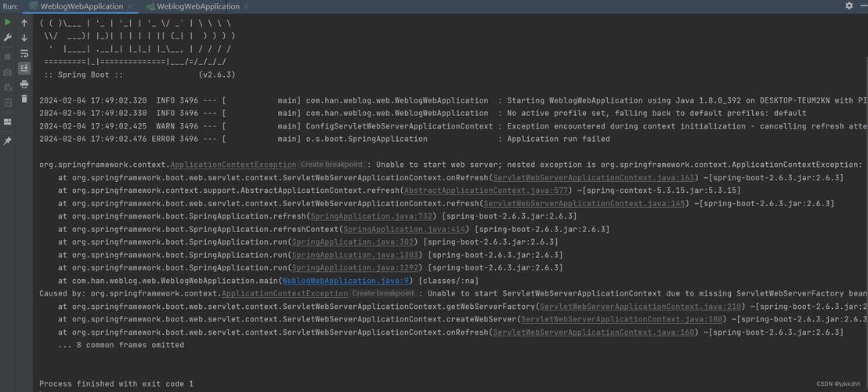Click the '(v2.6.3)' version text
This screenshot has width=868, height=392.
[217, 74]
